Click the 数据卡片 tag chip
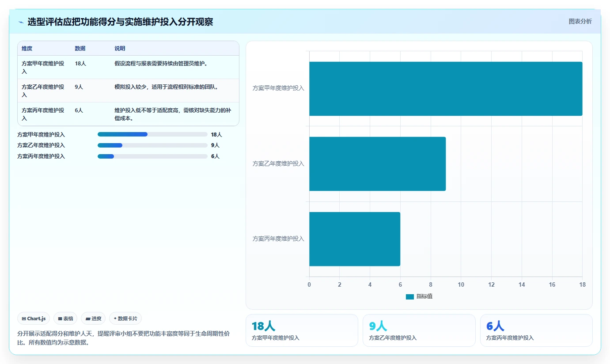 [125, 318]
